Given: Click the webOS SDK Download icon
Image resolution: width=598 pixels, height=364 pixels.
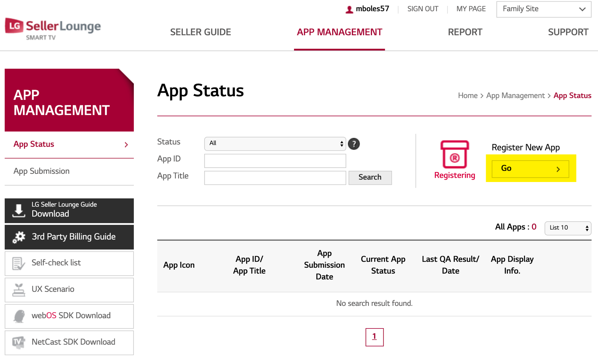Looking at the screenshot, I should [19, 316].
